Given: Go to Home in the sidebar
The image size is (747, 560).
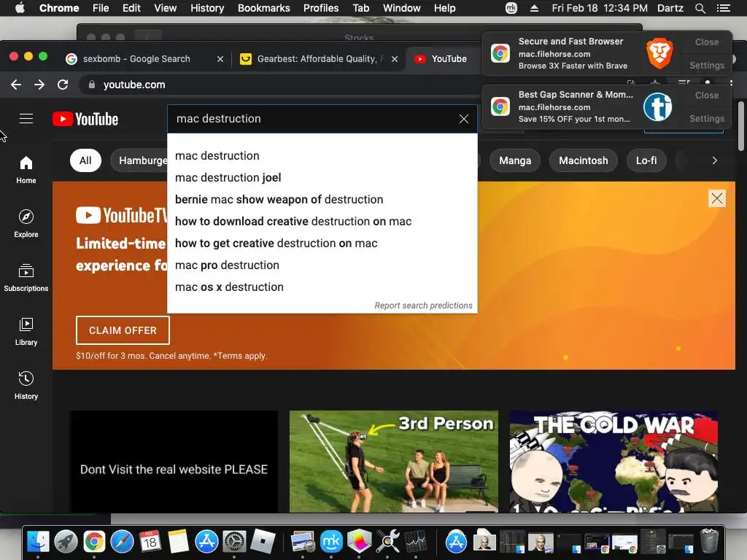Looking at the screenshot, I should 26,170.
